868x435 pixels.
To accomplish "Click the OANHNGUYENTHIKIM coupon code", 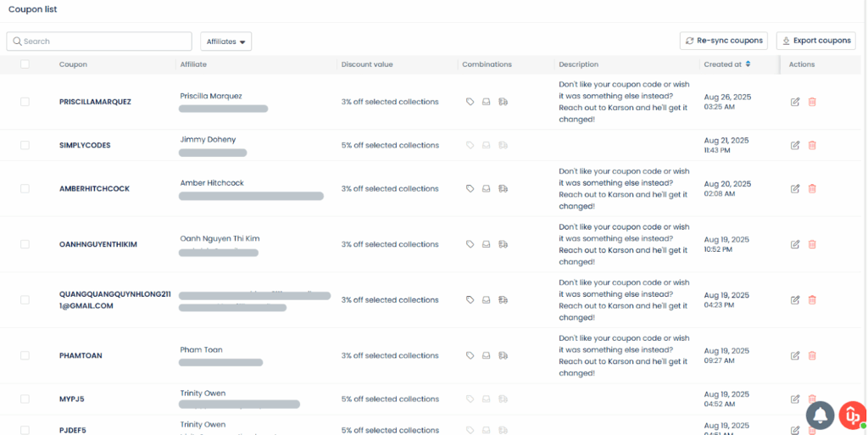I will [x=98, y=244].
